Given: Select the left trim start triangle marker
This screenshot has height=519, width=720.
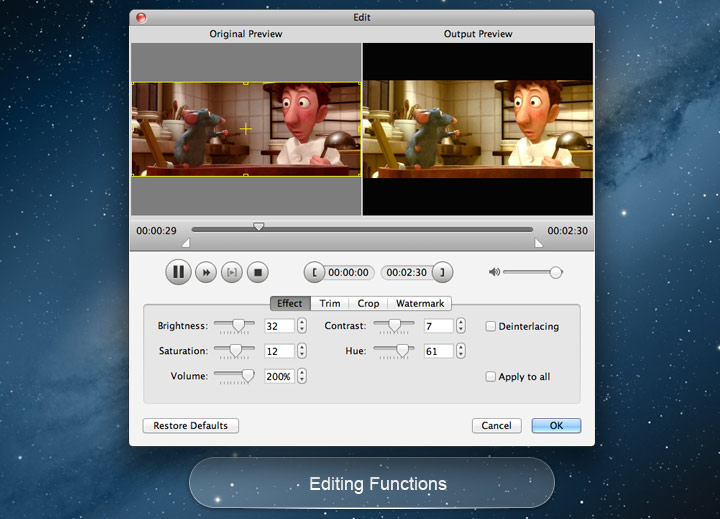Looking at the screenshot, I should 186,243.
